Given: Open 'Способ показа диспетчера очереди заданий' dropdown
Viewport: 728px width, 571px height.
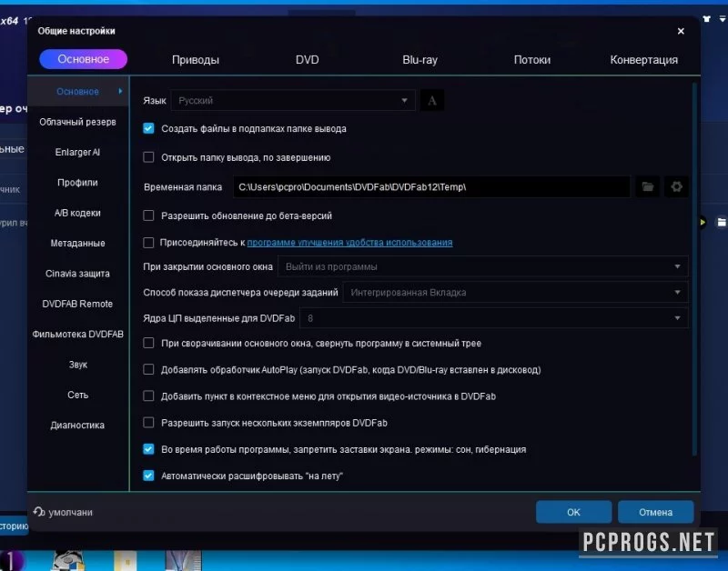Looking at the screenshot, I should pos(515,292).
